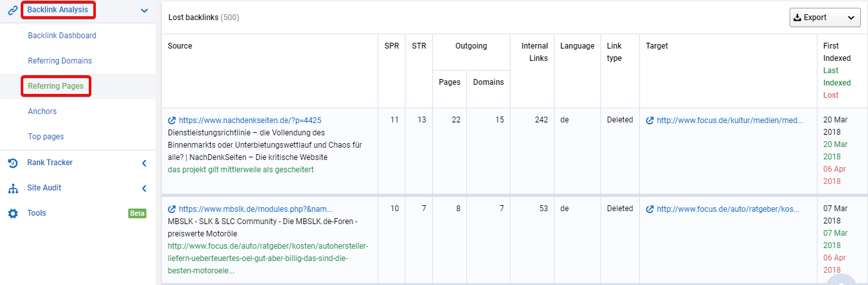Click the Beta badge next to Tools
This screenshot has height=285, width=868.
[x=137, y=213]
